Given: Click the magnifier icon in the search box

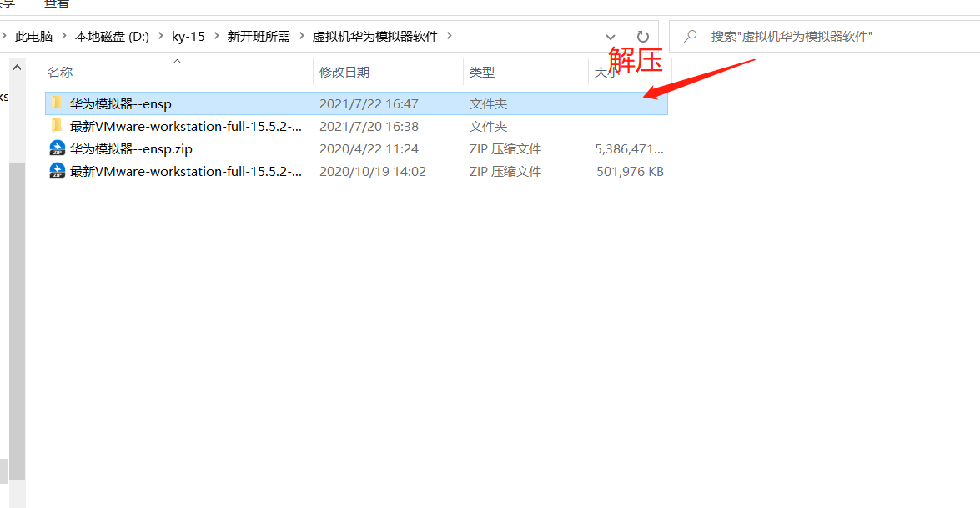Looking at the screenshot, I should (x=689, y=36).
